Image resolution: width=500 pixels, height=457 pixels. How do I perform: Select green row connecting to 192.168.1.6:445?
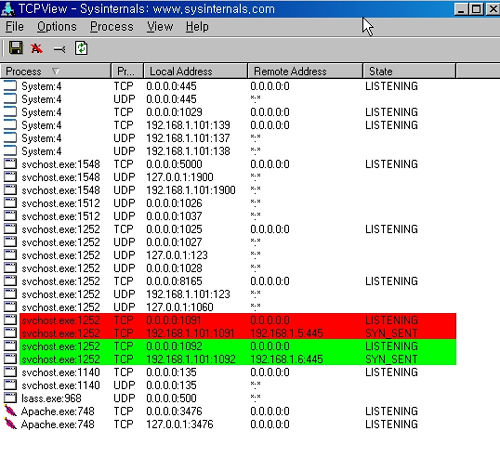(x=238, y=359)
